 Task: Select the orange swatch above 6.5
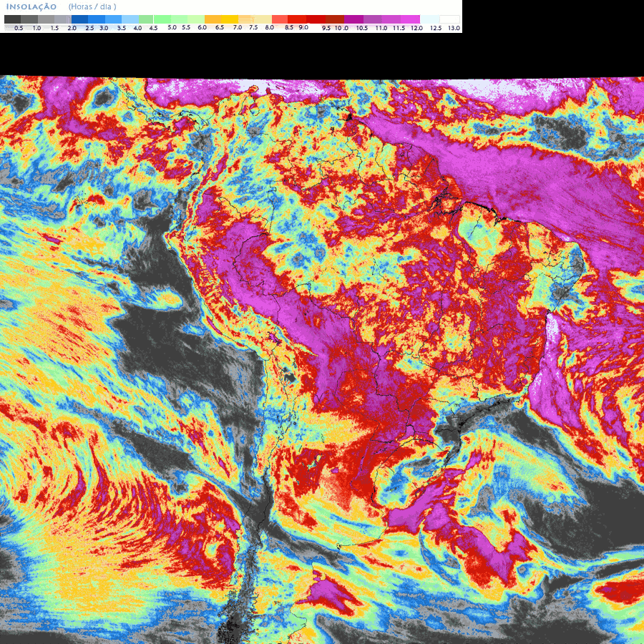coord(213,19)
